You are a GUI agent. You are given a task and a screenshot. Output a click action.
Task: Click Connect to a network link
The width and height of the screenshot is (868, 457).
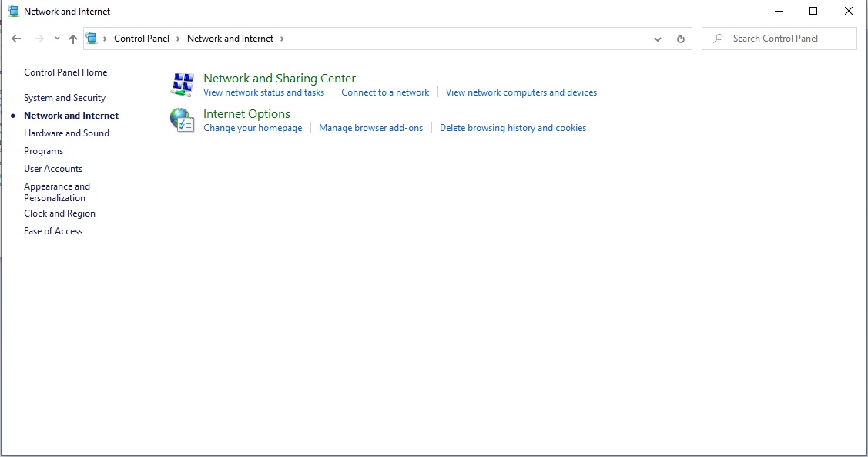pyautogui.click(x=385, y=92)
